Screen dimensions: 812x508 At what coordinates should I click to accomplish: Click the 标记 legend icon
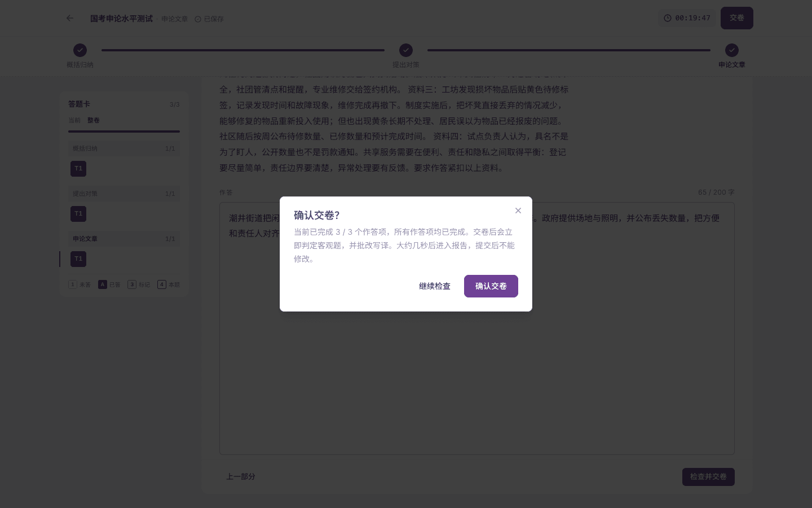(x=132, y=284)
